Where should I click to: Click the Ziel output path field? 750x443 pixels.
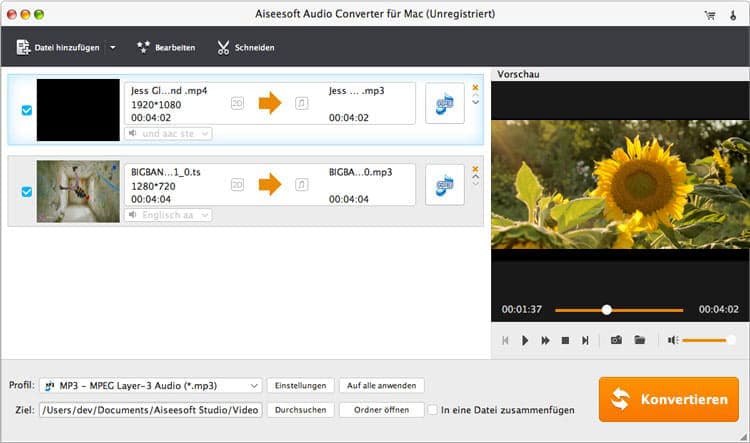[x=151, y=410]
